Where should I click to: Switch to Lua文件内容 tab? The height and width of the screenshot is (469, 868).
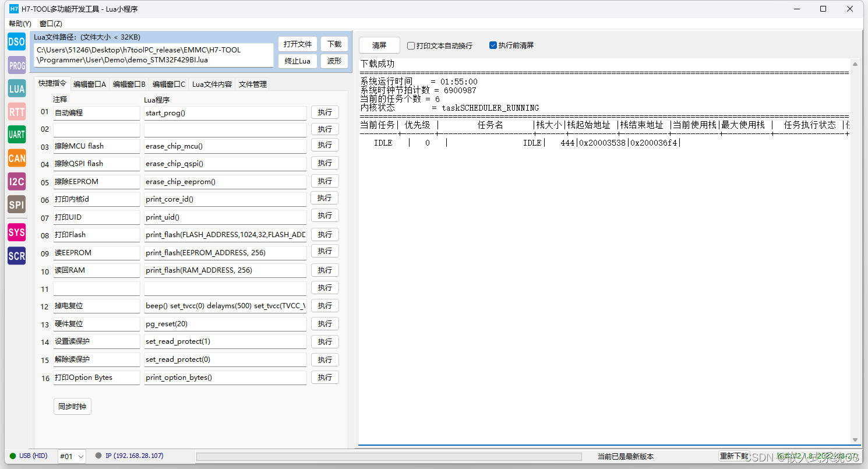[212, 84]
